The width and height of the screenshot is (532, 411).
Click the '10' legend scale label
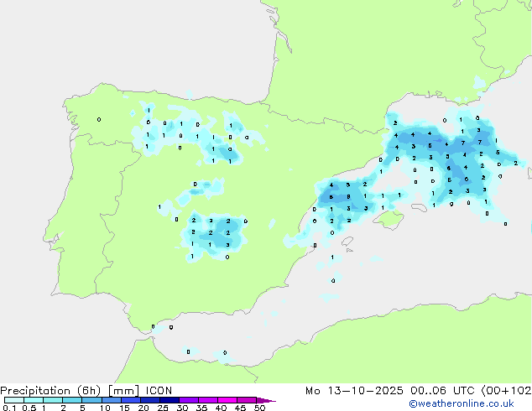[105, 408]
